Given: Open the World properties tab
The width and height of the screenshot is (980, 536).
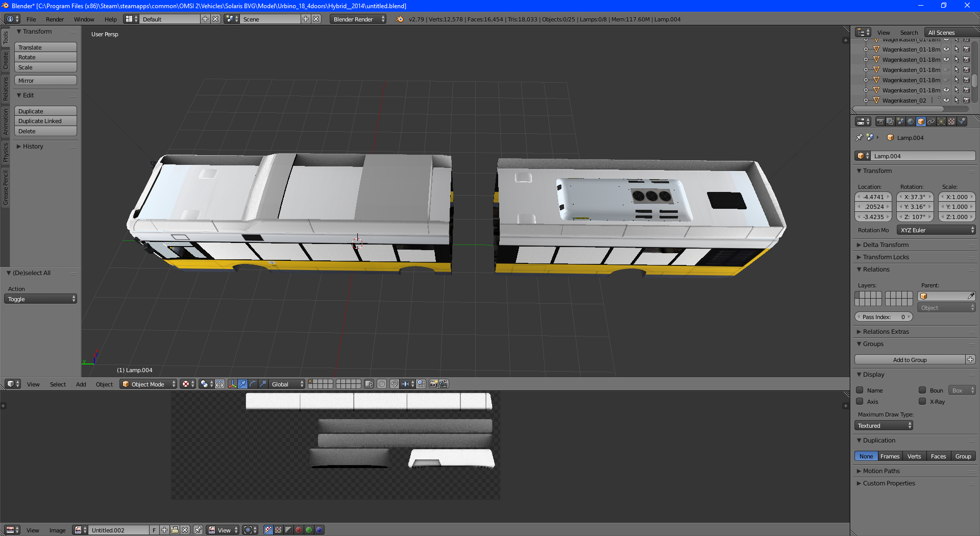Looking at the screenshot, I should click(911, 121).
